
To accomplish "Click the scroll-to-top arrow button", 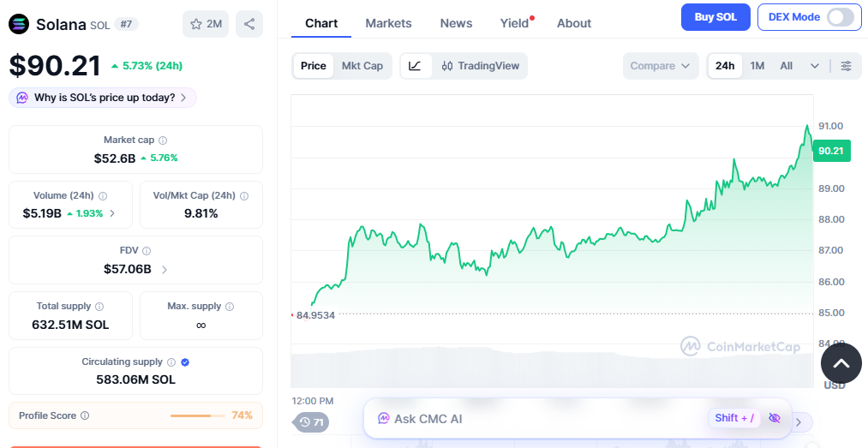I will pos(841,363).
